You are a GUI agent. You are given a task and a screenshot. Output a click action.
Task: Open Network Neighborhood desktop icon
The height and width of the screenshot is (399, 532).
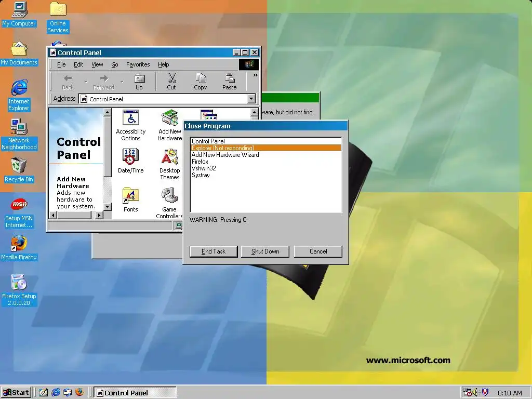(x=19, y=135)
